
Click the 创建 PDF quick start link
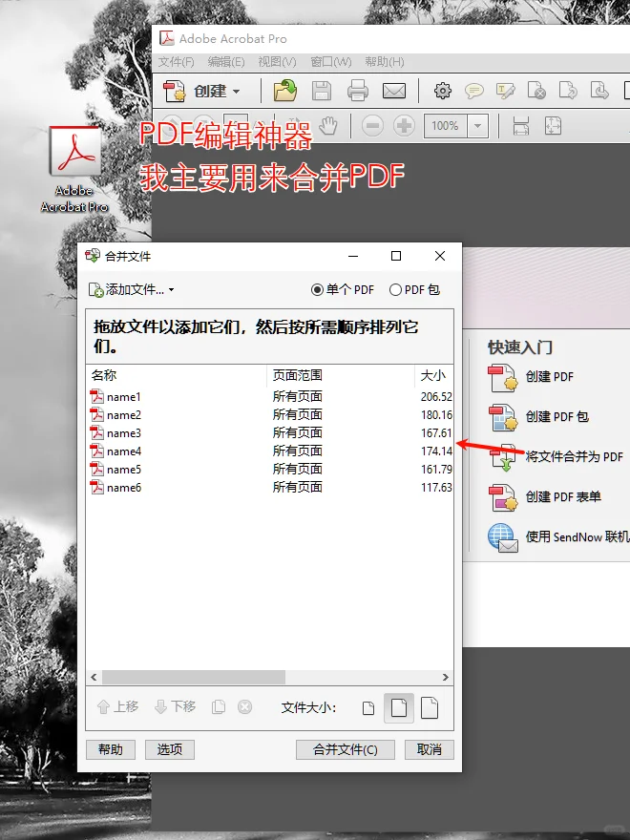[550, 377]
